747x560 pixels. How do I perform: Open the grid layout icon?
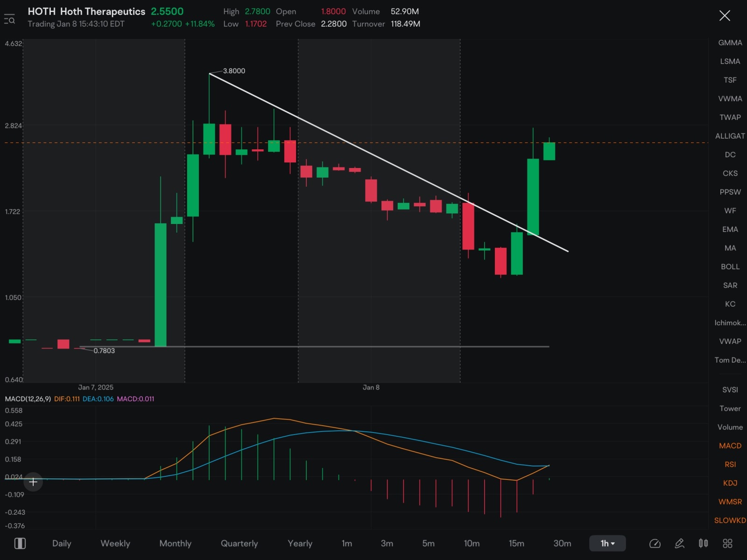(x=727, y=543)
